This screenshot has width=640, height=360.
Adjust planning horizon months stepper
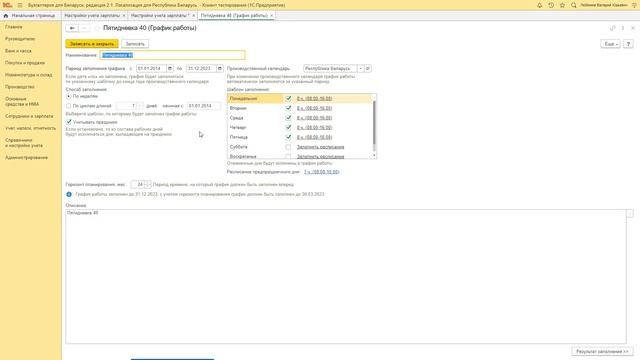[148, 184]
